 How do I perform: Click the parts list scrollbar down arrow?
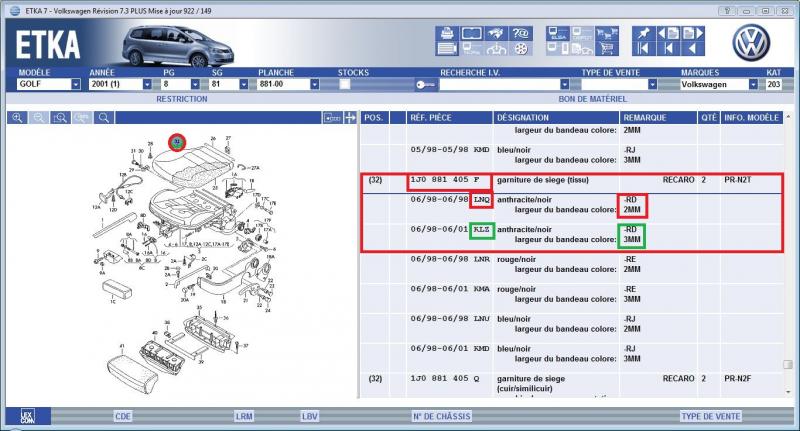click(788, 391)
